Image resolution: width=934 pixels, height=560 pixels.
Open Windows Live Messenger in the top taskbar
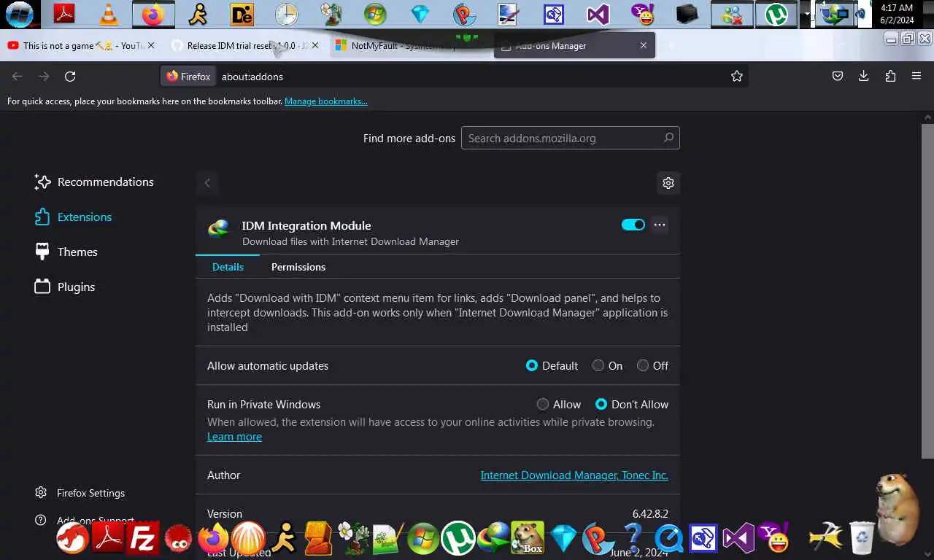pos(732,14)
